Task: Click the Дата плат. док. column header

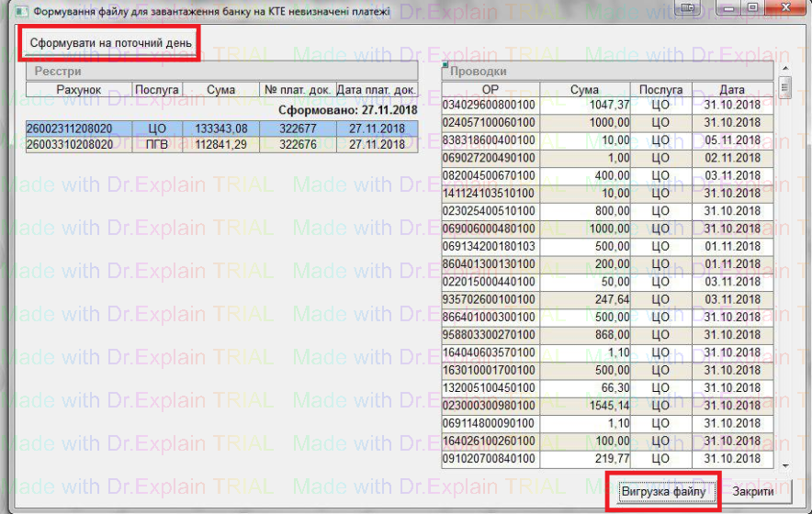Action: (x=377, y=90)
